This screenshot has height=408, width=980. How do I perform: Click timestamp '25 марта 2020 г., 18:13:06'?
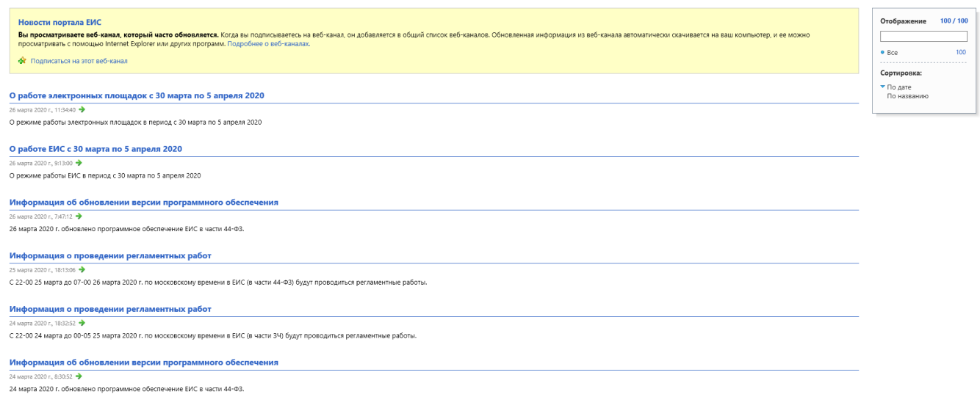click(x=43, y=269)
